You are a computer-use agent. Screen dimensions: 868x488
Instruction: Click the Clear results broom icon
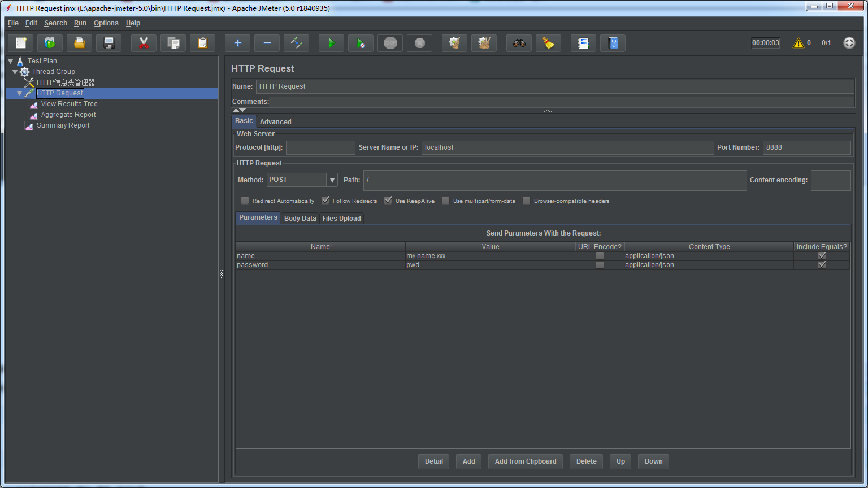point(454,43)
